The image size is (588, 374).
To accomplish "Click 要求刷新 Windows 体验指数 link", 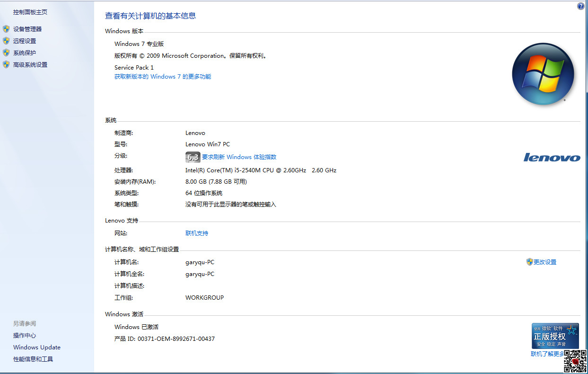I will [x=239, y=157].
